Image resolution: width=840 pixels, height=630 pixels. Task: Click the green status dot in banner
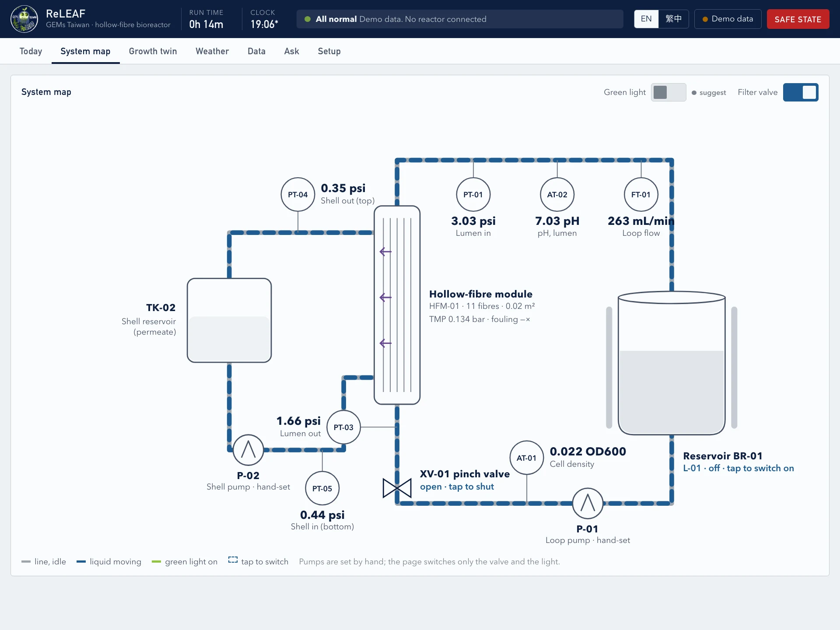[x=308, y=19]
